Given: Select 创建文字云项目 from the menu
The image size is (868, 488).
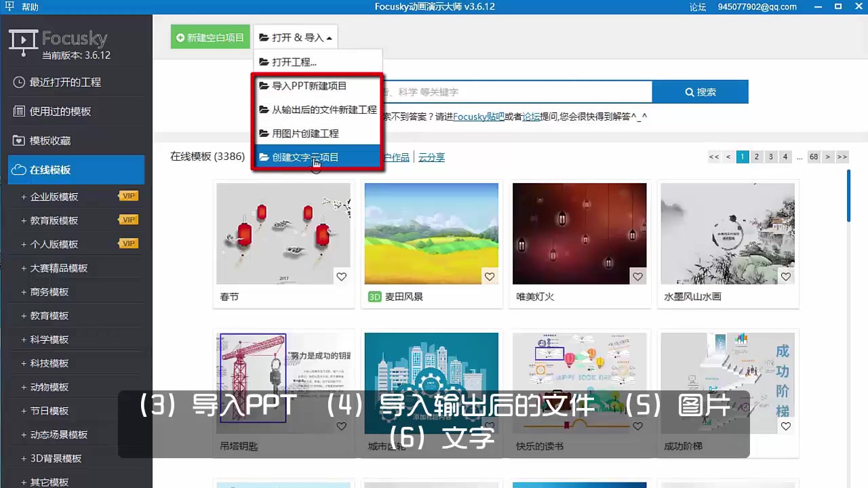Looking at the screenshot, I should [304, 157].
